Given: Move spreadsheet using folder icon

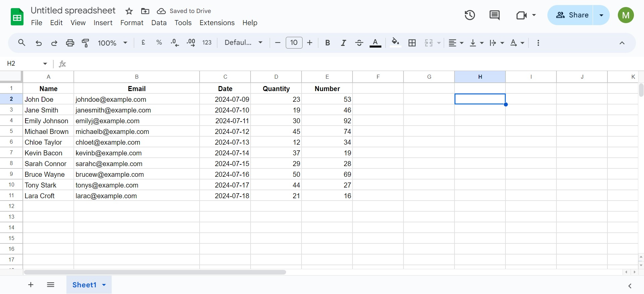Looking at the screenshot, I should (145, 11).
